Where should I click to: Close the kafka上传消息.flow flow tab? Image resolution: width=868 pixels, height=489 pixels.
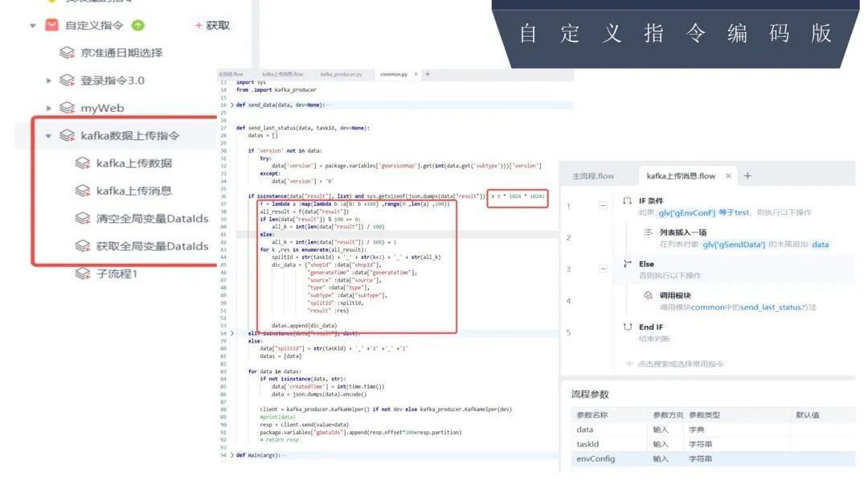coord(728,176)
